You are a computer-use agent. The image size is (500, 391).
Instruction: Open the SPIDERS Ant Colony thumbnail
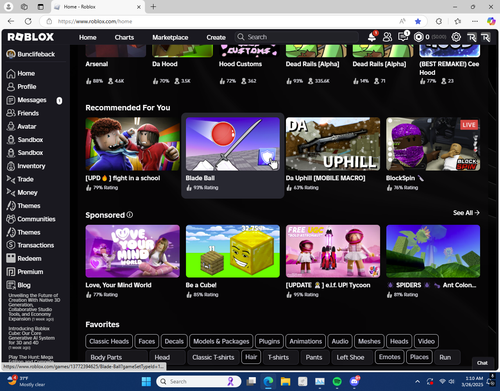pyautogui.click(x=433, y=251)
